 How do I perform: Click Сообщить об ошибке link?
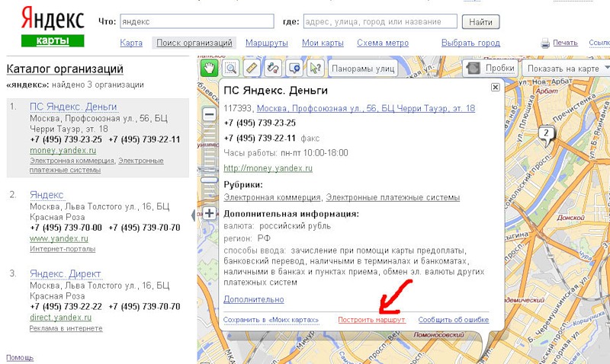[x=454, y=320]
